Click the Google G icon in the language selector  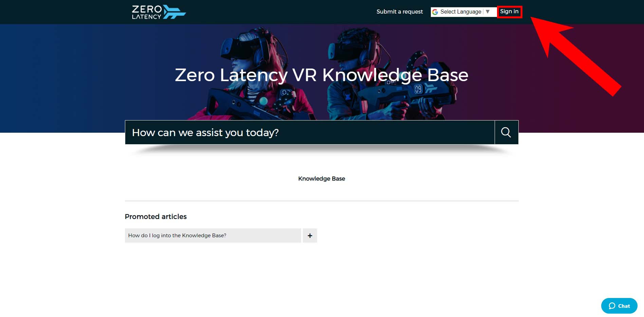(435, 12)
